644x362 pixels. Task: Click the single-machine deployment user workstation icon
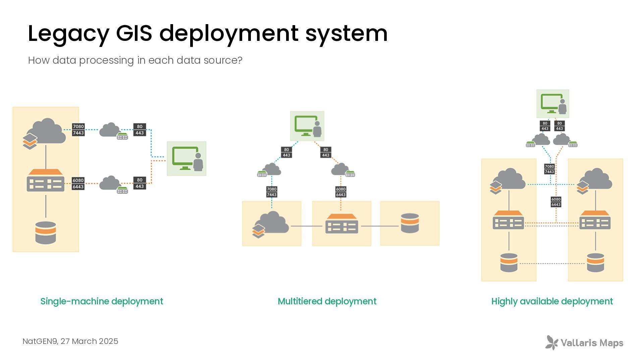[x=187, y=159]
